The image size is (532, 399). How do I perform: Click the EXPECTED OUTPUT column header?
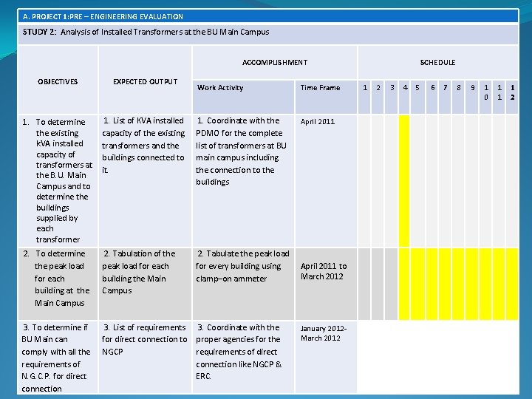tap(146, 80)
